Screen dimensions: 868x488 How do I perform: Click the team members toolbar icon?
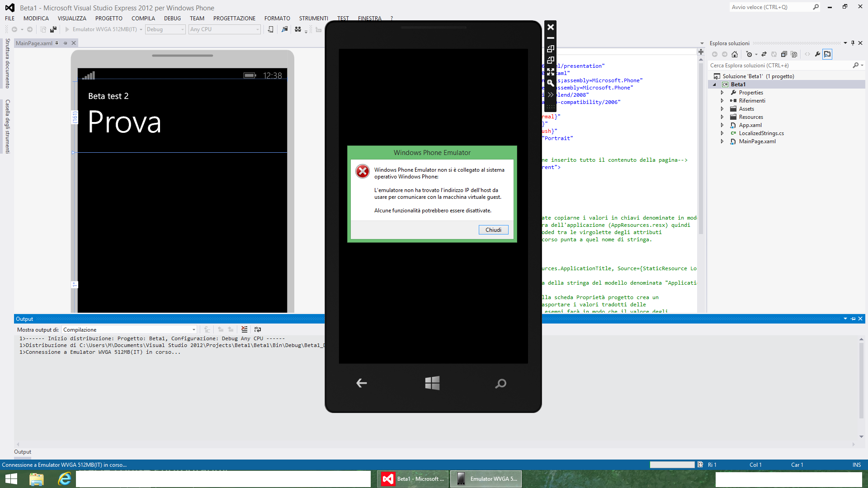(x=298, y=29)
